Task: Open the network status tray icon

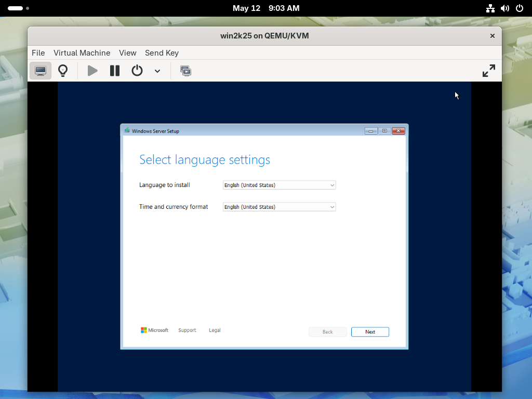Action: 490,8
